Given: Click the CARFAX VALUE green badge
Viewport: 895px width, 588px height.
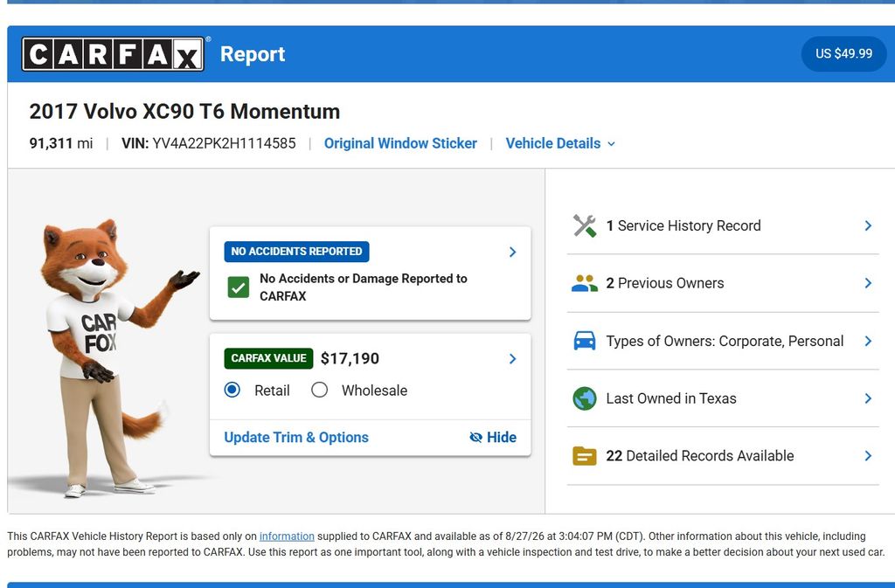Looking at the screenshot, I should coord(269,358).
